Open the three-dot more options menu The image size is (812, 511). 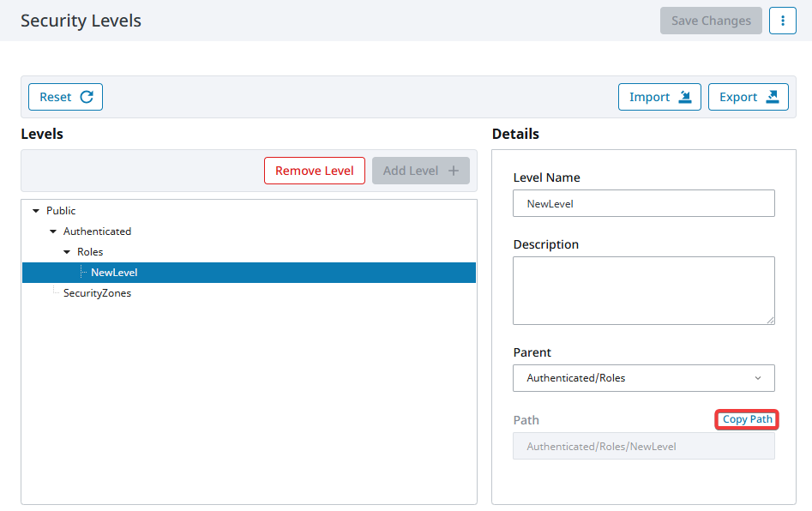tap(783, 21)
